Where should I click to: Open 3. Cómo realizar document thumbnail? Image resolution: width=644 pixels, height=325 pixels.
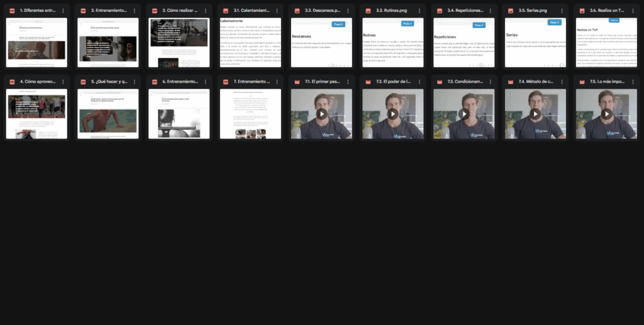(179, 43)
